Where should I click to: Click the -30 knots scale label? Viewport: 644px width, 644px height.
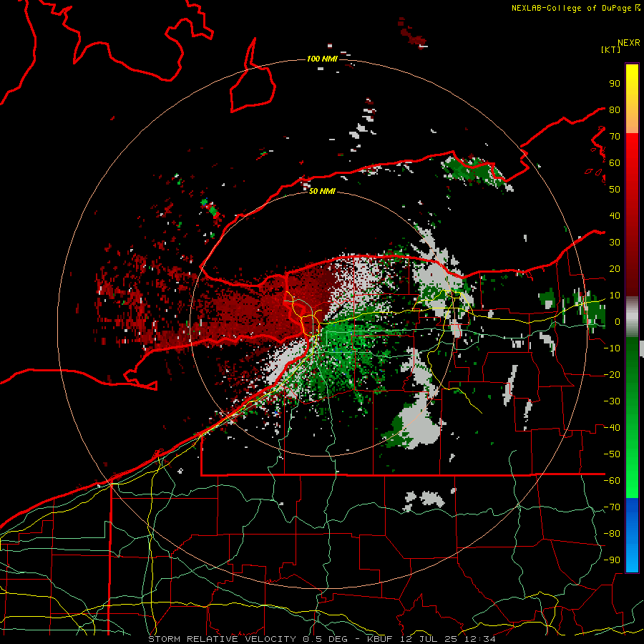pyautogui.click(x=612, y=401)
